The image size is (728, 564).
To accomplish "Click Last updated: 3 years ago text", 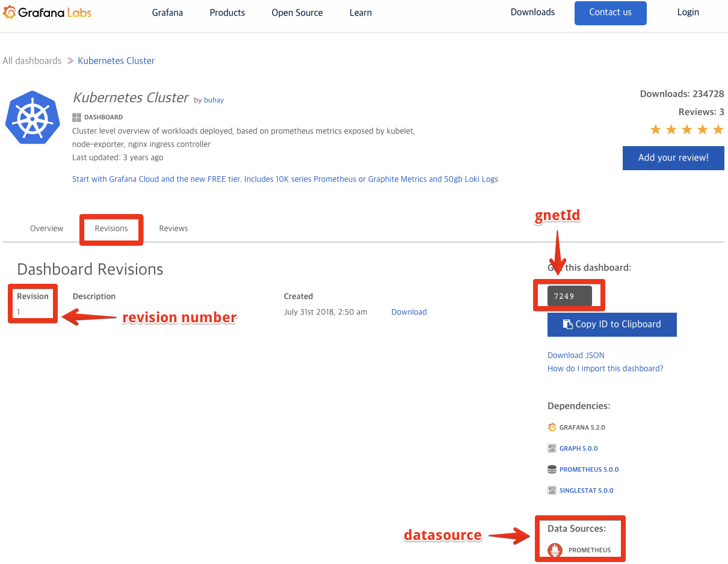I will (x=117, y=158).
